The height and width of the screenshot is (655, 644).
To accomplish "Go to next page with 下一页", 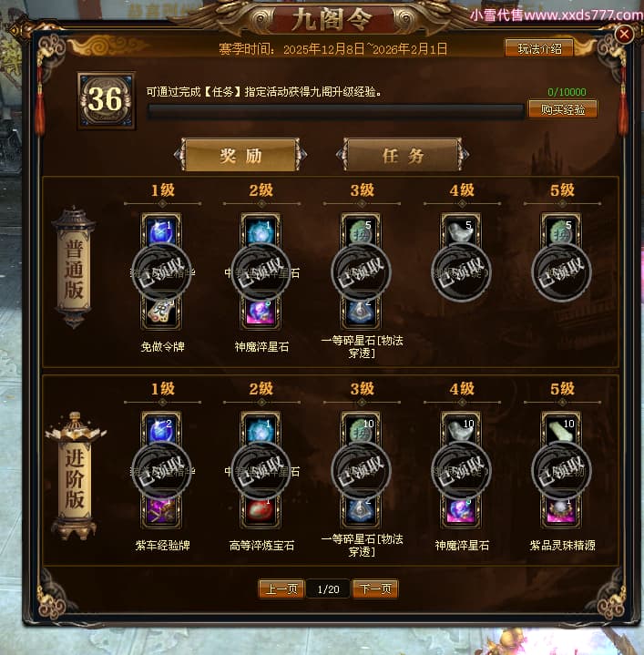I will click(x=375, y=589).
